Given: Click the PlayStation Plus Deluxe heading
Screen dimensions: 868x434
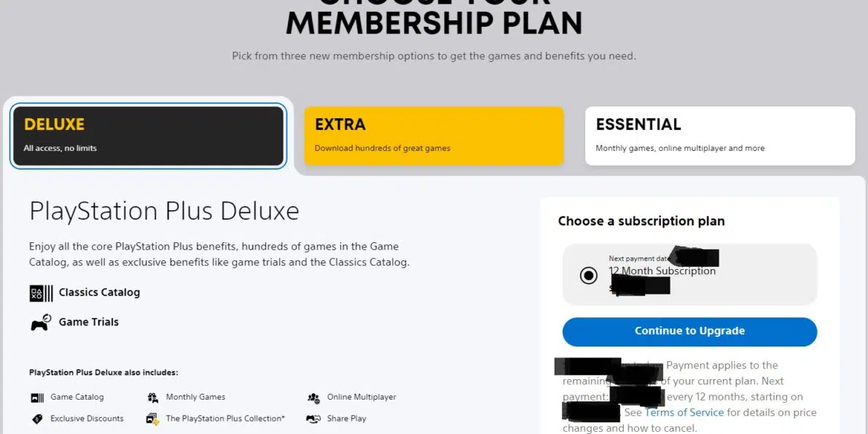Looking at the screenshot, I should pos(165,212).
